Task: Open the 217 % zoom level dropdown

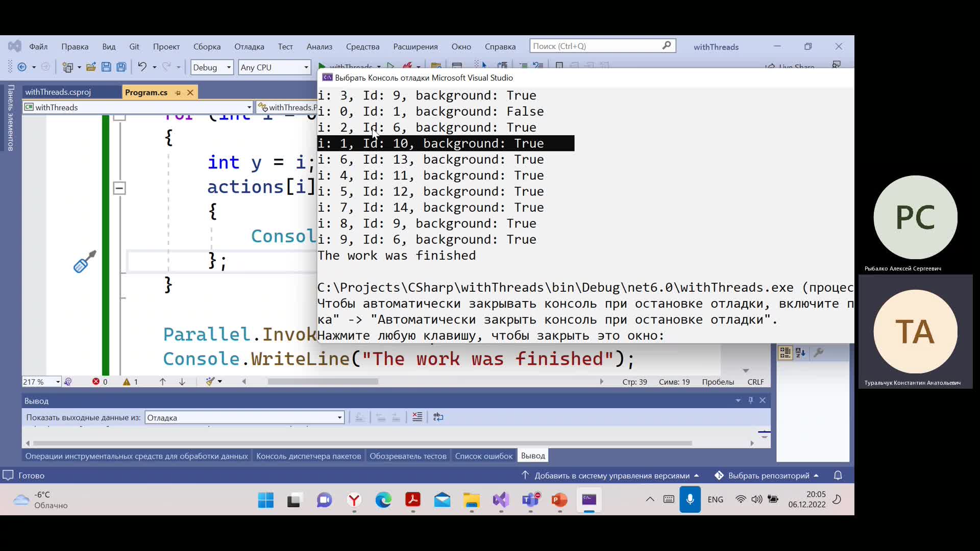Action: [x=41, y=382]
